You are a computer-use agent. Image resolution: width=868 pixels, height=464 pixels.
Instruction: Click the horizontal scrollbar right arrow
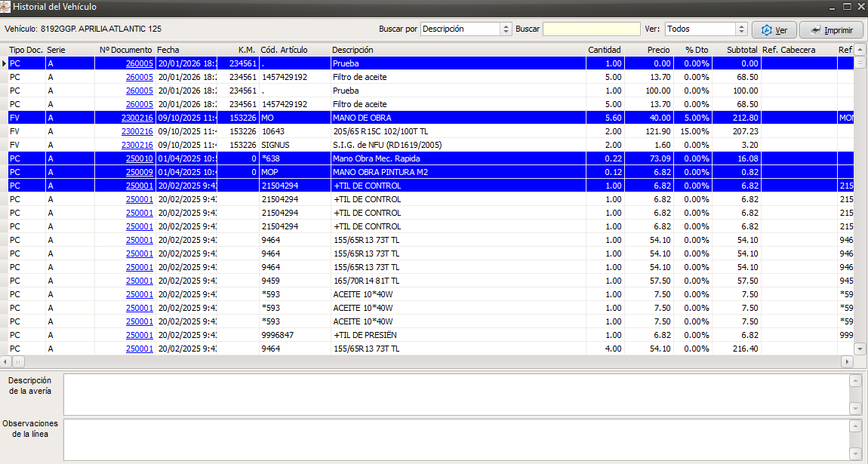(847, 361)
